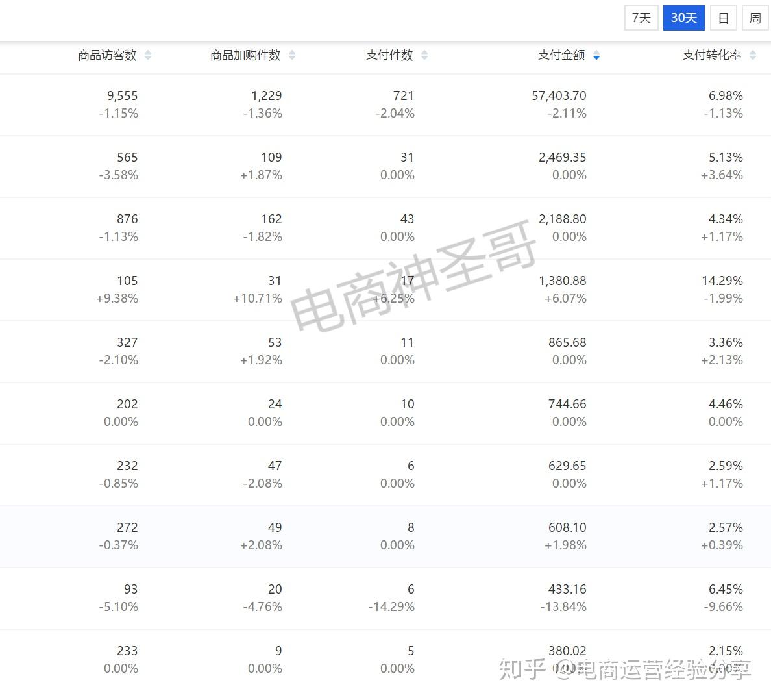Select payment amount 1,380.88

coord(563,281)
